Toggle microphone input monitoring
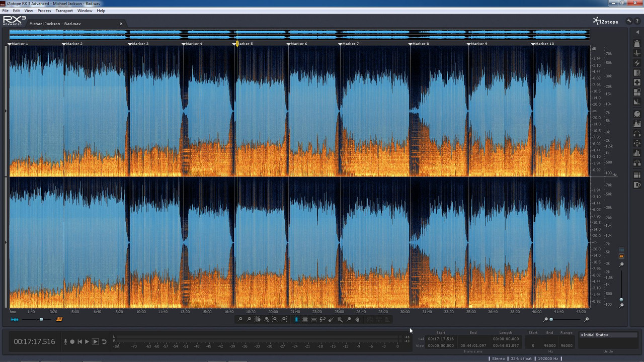The width and height of the screenshot is (644, 362). pyautogui.click(x=65, y=342)
